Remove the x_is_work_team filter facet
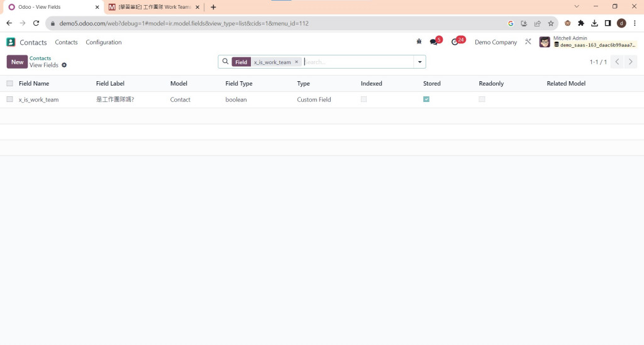The height and width of the screenshot is (345, 644). pos(297,62)
